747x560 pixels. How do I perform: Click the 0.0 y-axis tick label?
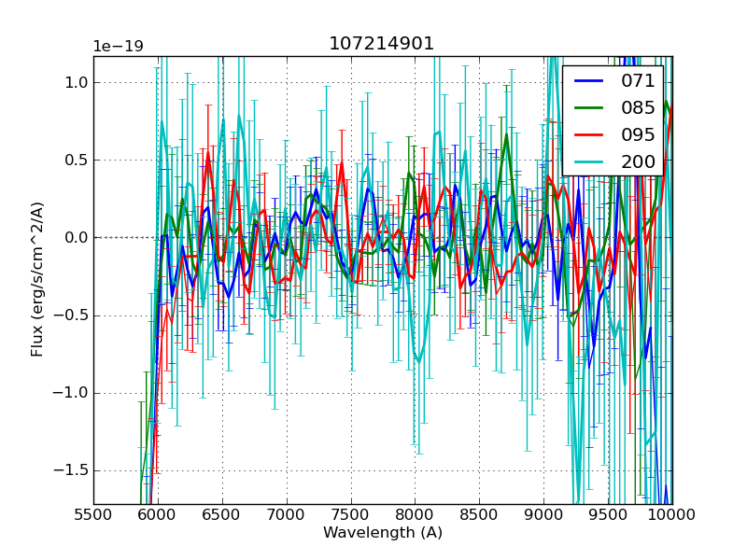[76, 238]
